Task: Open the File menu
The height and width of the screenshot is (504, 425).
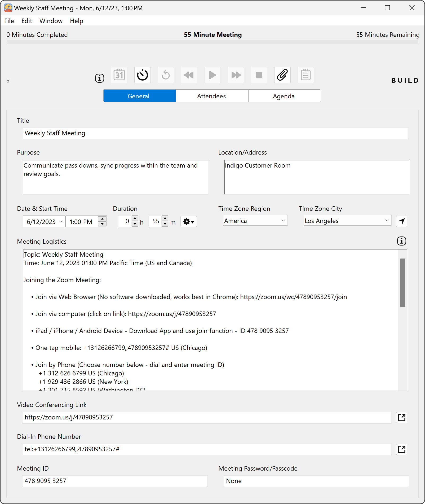Action: pyautogui.click(x=9, y=21)
